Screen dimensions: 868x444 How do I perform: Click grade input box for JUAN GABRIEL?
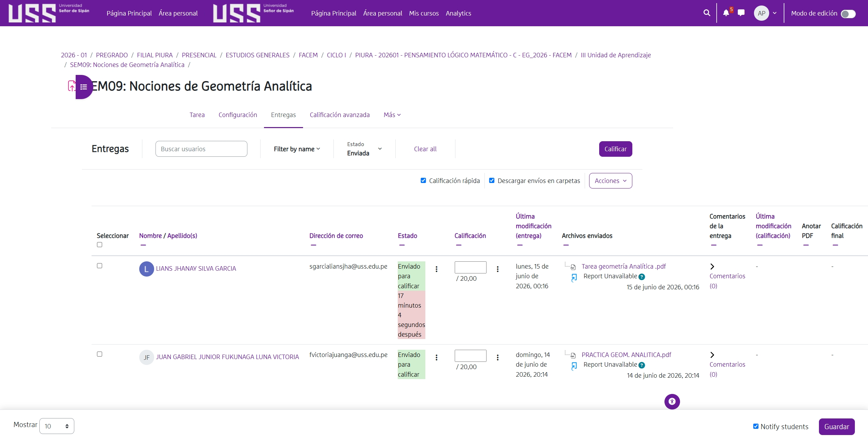[x=470, y=356]
